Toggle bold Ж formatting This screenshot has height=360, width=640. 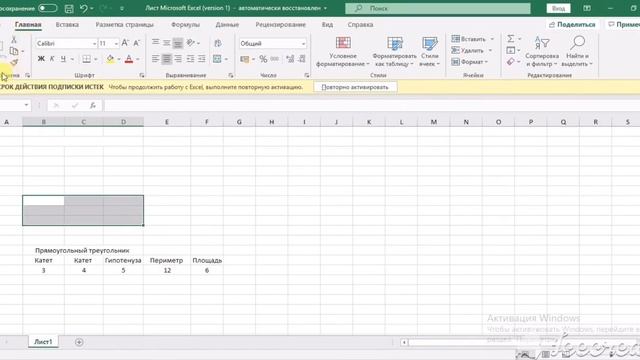tap(41, 59)
